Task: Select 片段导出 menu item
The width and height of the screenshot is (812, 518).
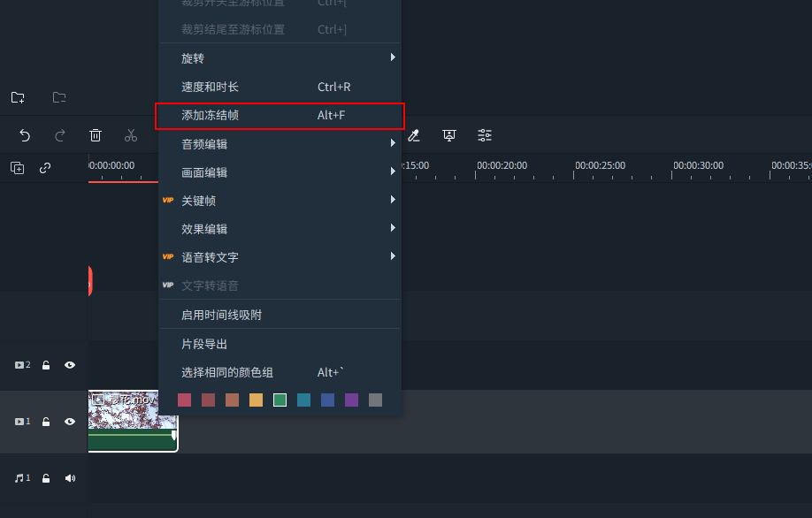Action: 280,344
